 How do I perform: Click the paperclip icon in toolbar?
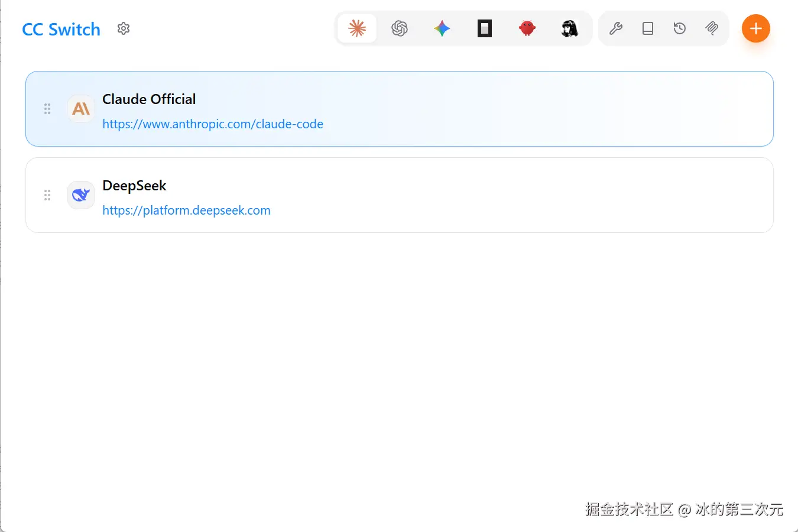click(x=712, y=28)
